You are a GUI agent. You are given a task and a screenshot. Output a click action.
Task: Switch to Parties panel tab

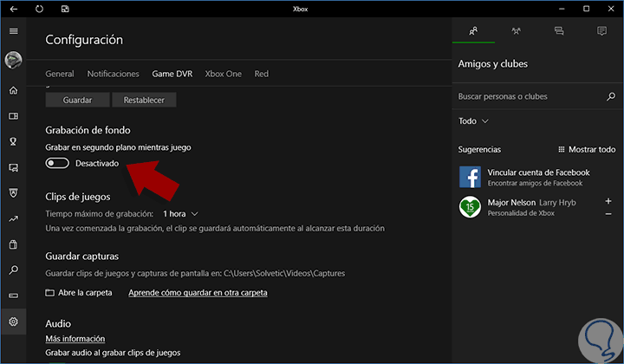click(x=517, y=31)
